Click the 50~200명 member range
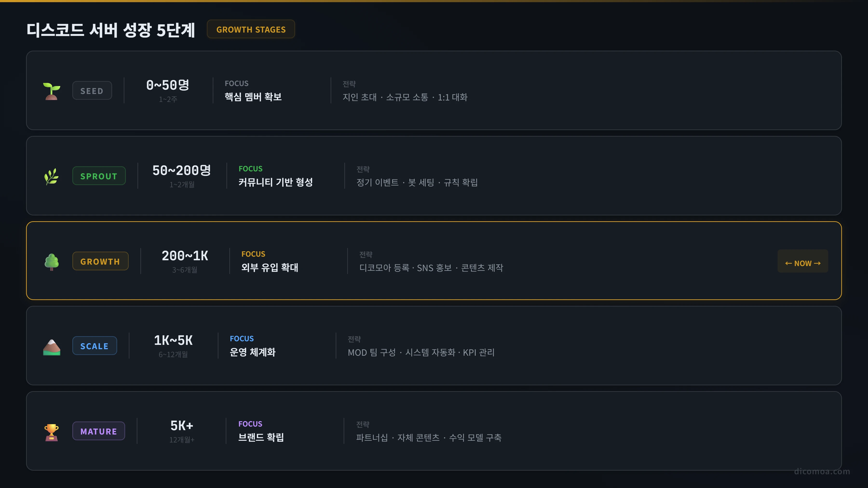This screenshot has width=868, height=488. click(x=182, y=170)
